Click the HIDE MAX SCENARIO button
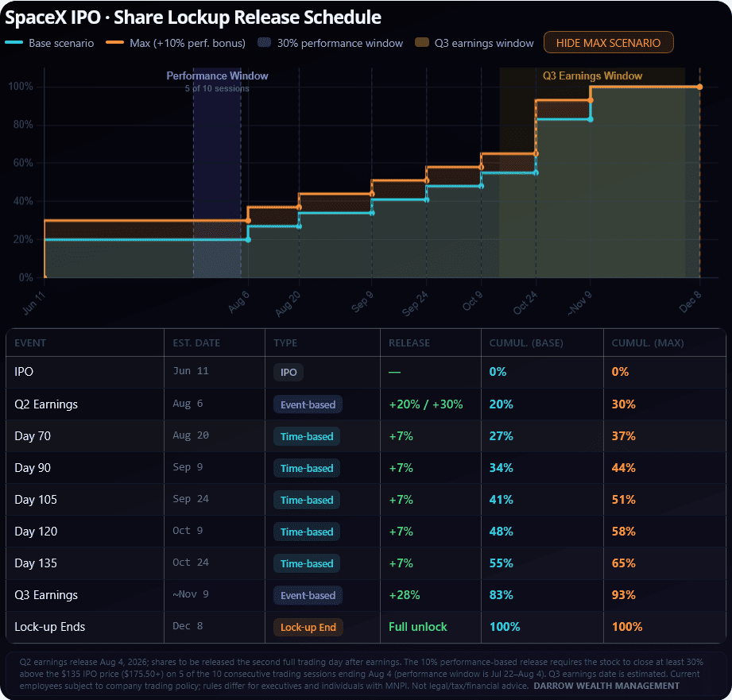 [x=608, y=42]
